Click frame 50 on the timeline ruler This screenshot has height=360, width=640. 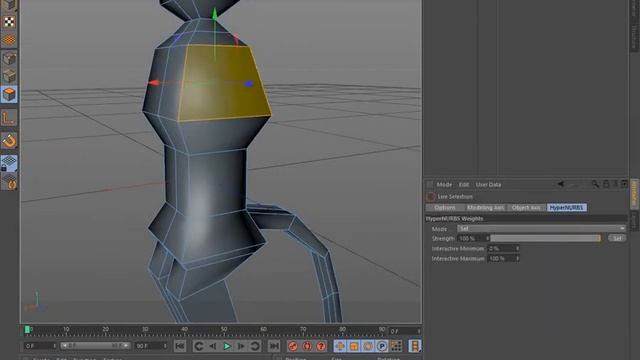[x=224, y=329]
